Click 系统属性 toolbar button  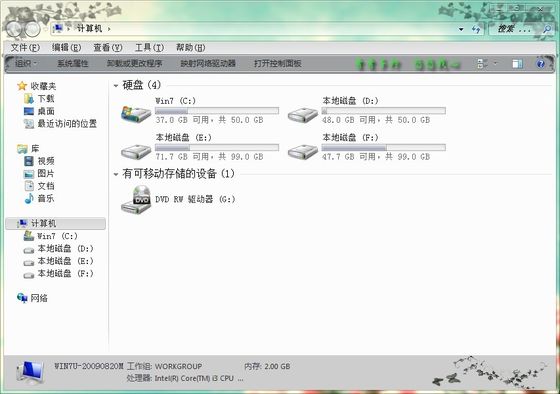click(x=72, y=63)
